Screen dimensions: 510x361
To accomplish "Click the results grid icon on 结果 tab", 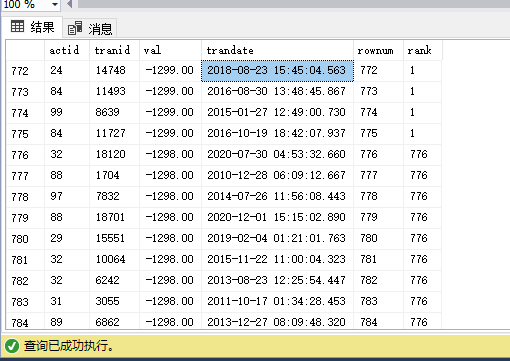I will pyautogui.click(x=17, y=26).
